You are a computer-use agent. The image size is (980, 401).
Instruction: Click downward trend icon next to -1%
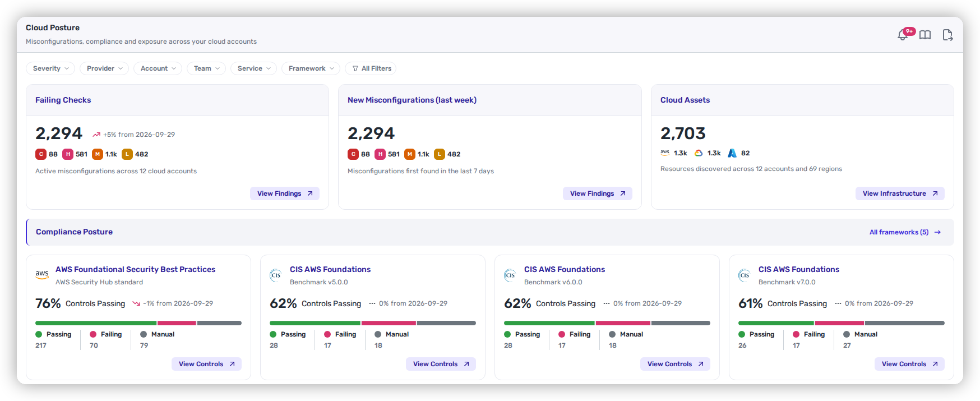[x=136, y=303]
